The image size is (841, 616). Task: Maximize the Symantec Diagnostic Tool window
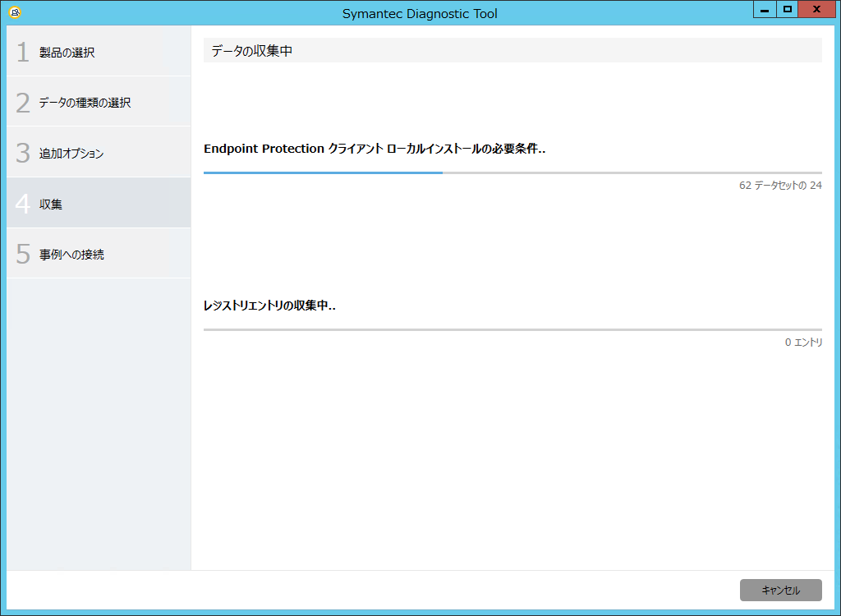[787, 9]
